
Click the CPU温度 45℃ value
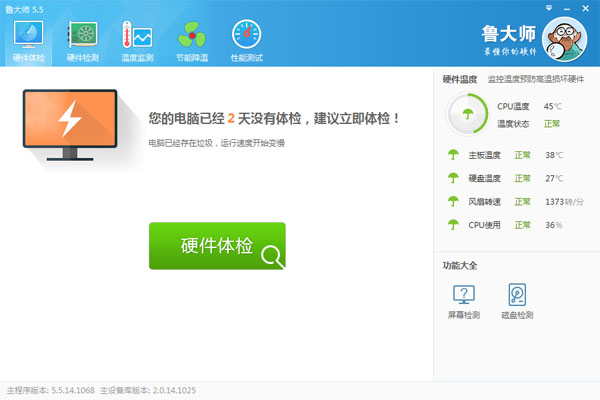(553, 106)
